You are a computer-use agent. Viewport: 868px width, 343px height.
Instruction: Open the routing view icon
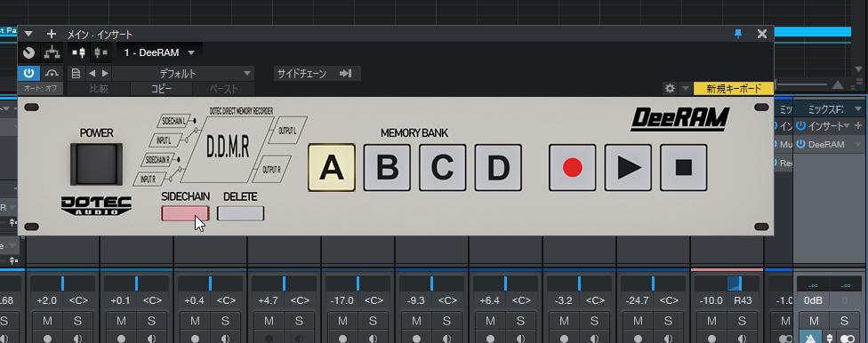tap(52, 53)
